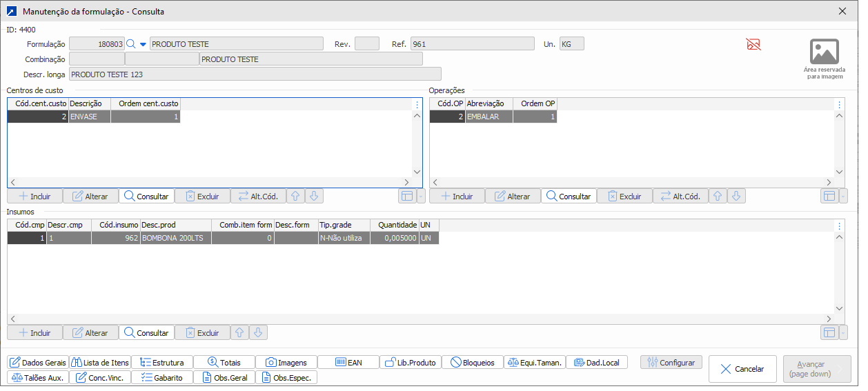Open the Centros de custo column options menu
868x391 pixels.
(x=417, y=105)
